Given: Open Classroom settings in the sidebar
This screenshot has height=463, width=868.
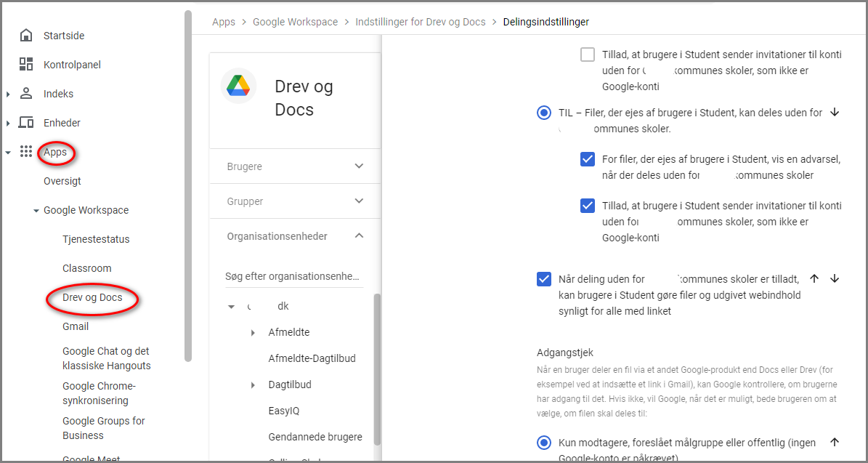Looking at the screenshot, I should (x=87, y=268).
